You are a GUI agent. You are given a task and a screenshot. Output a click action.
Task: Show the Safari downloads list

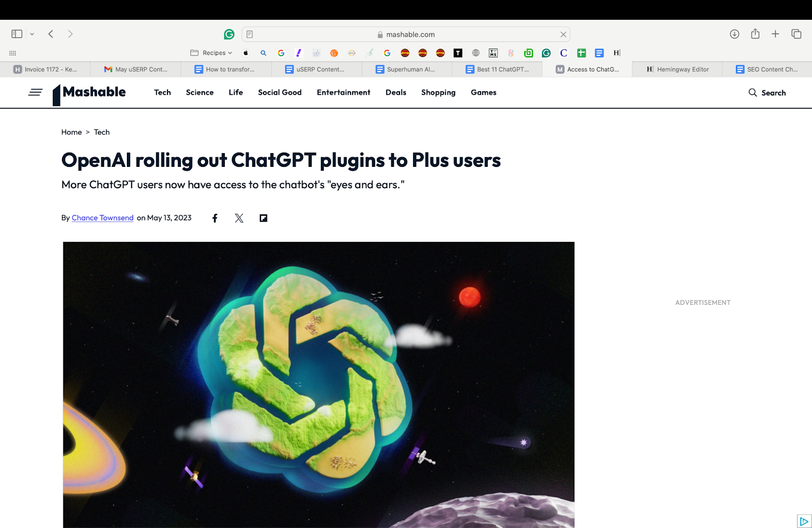click(x=734, y=34)
